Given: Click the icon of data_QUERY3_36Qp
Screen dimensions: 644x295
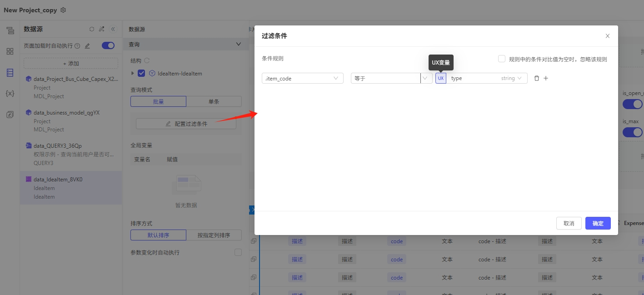Looking at the screenshot, I should coord(29,146).
